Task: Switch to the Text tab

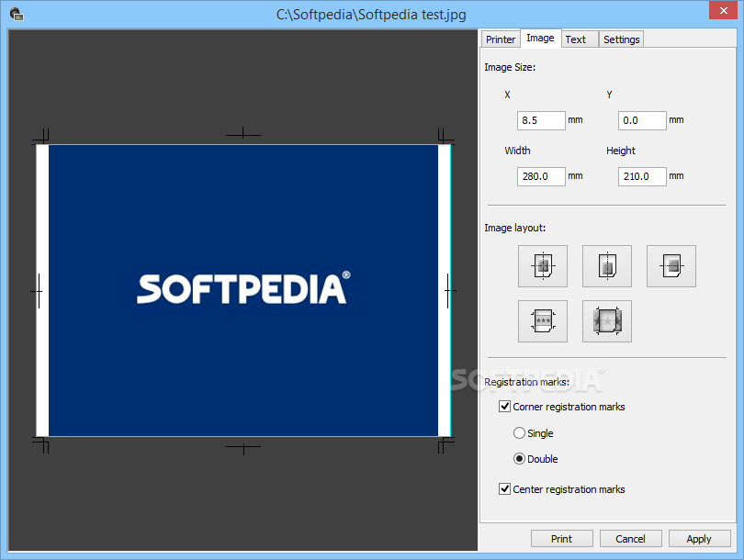Action: 580,39
